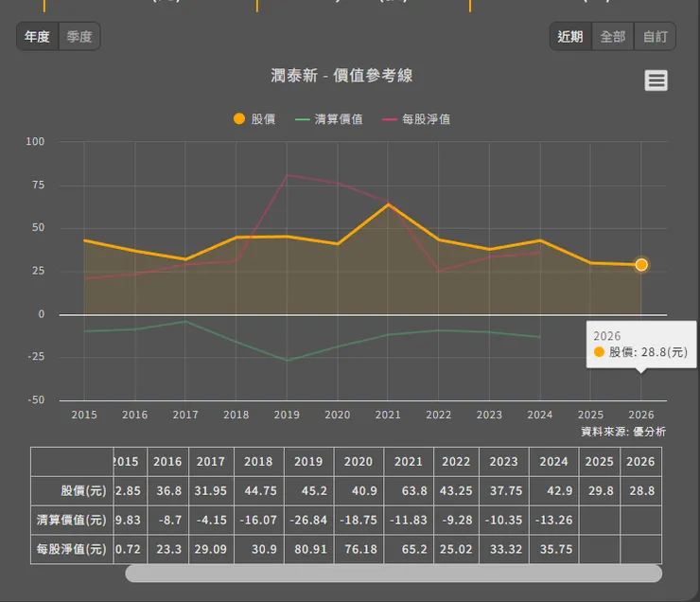Switch to the 季度 quarterly tab
Image resolution: width=700 pixels, height=602 pixels.
click(x=79, y=37)
